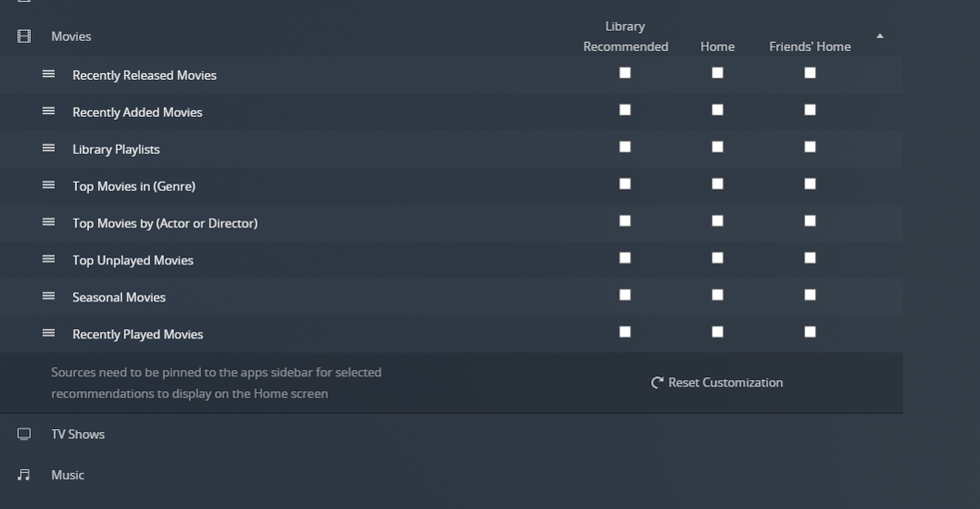This screenshot has height=509, width=980.
Task: Enable Library Recommended for Recently Released Movies
Action: pos(625,73)
